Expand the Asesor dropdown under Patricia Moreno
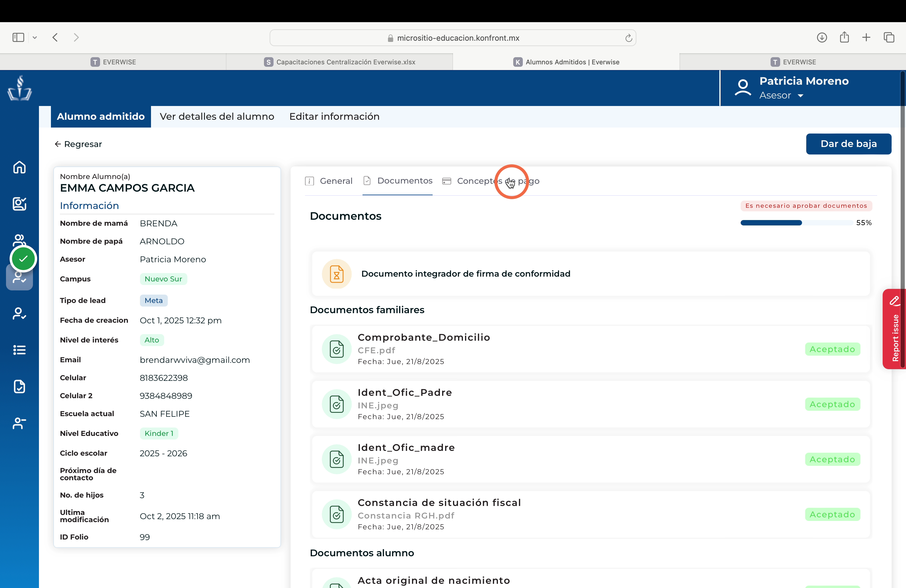This screenshot has height=588, width=906. click(x=801, y=96)
